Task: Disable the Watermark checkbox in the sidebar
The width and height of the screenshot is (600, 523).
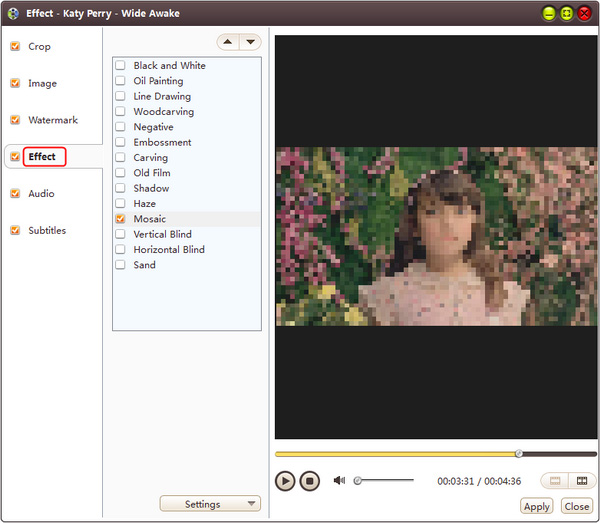Action: (x=15, y=120)
